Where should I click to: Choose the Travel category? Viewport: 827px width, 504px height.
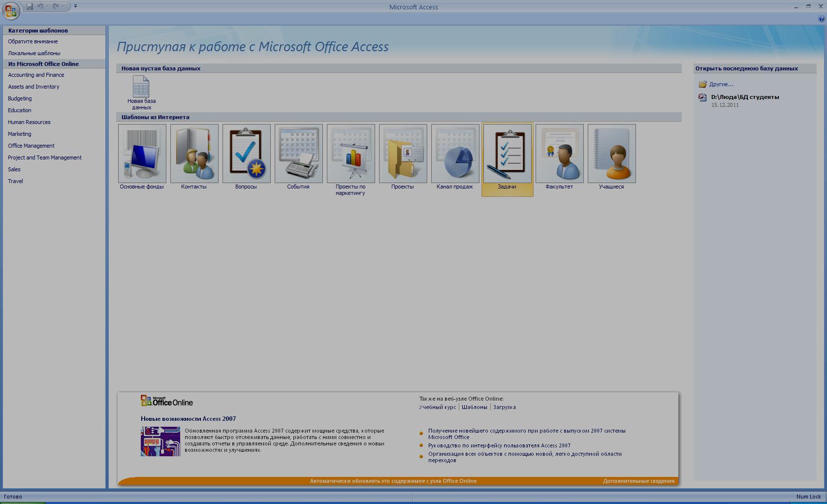tap(15, 181)
